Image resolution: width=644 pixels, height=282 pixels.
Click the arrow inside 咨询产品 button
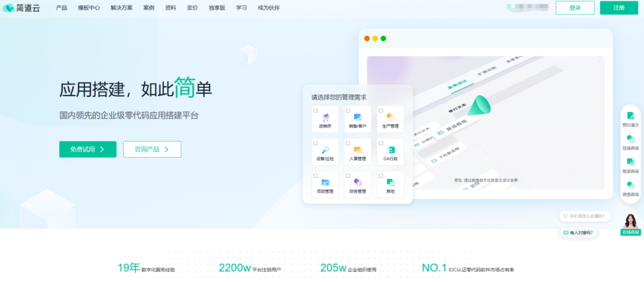(x=166, y=149)
